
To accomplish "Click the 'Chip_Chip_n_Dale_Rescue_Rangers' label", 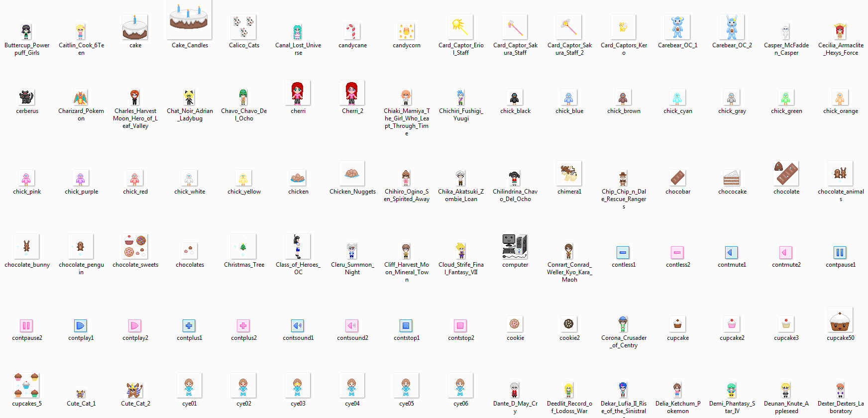I will (624, 199).
